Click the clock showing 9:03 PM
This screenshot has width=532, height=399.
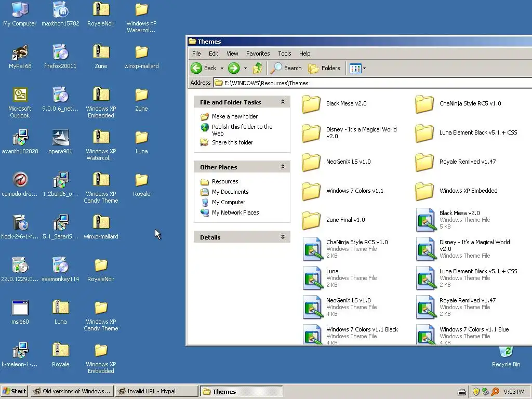pyautogui.click(x=514, y=392)
